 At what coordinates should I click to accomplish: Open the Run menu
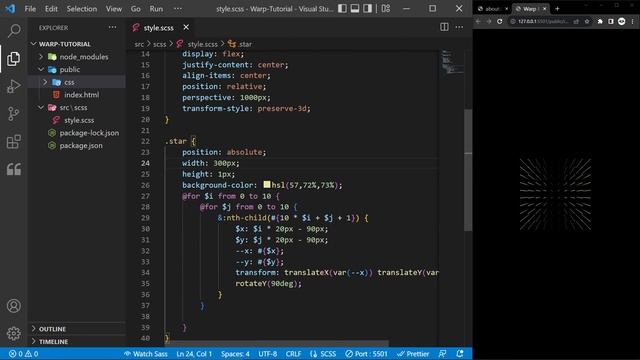[x=156, y=9]
